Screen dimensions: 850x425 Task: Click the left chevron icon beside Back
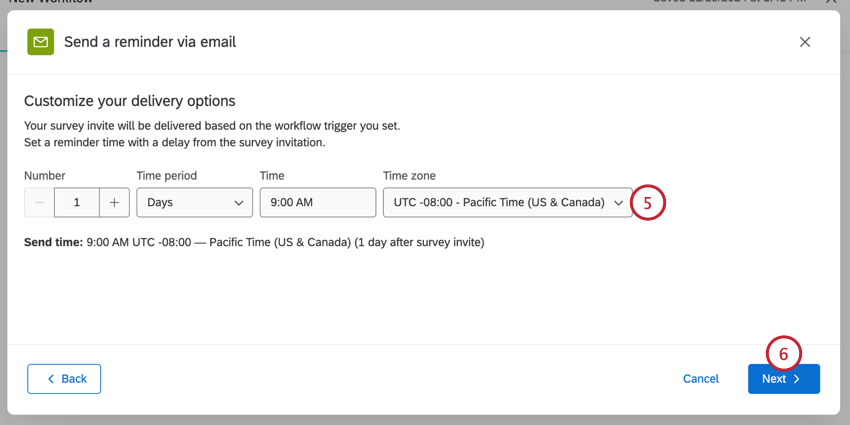click(x=51, y=379)
